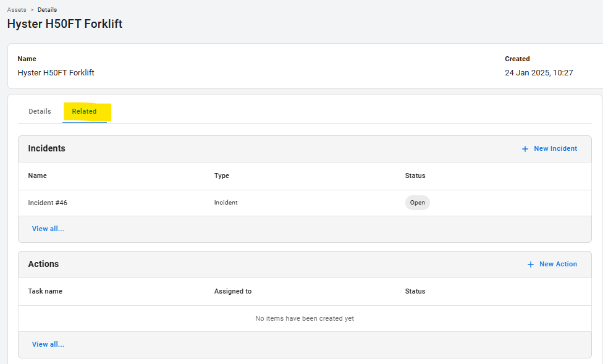Click the plus icon beside New Incident
This screenshot has height=364, width=603.
(x=525, y=149)
